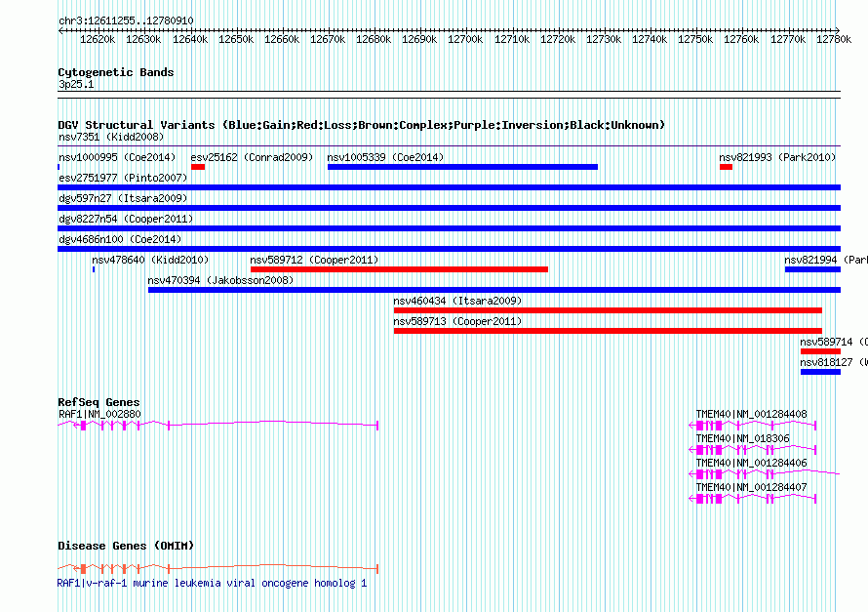Select the blue nsv1005339 Coe2014 gain bar
Image resolution: width=868 pixels, height=612 pixels.
pyautogui.click(x=462, y=167)
